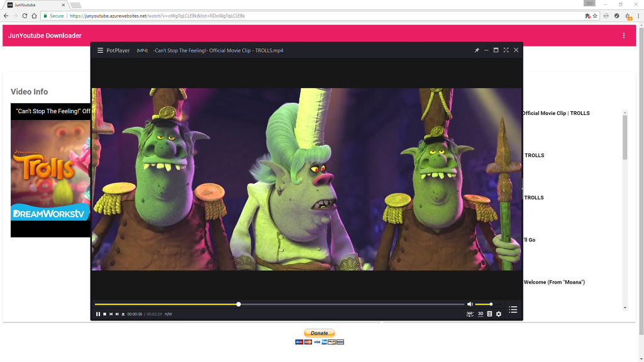Image resolution: width=644 pixels, height=362 pixels.
Task: Pin PotPlayer window on top
Action: [x=477, y=50]
